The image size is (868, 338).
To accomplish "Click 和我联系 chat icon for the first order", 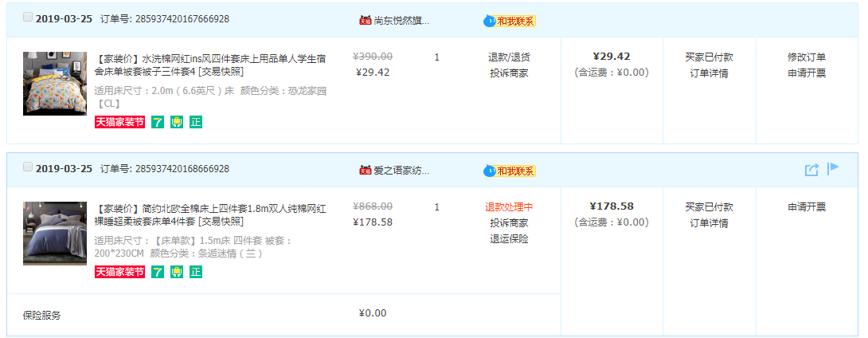I will tap(510, 21).
